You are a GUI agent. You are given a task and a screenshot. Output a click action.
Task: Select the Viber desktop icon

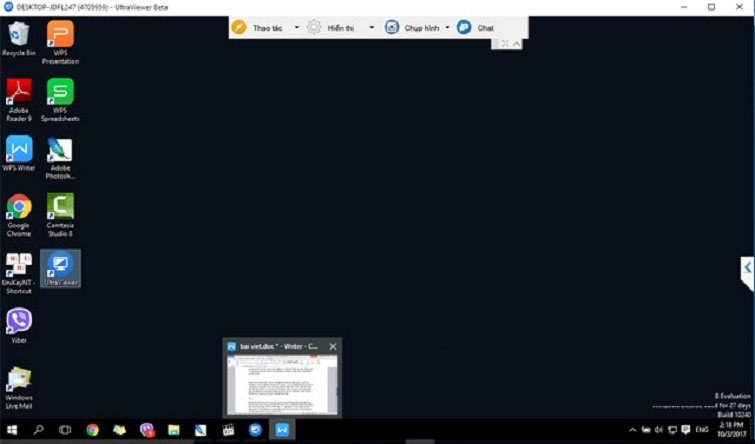coord(18,325)
